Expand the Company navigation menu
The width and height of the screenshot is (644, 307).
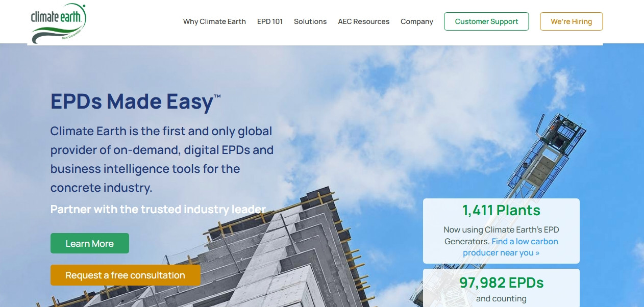[417, 21]
